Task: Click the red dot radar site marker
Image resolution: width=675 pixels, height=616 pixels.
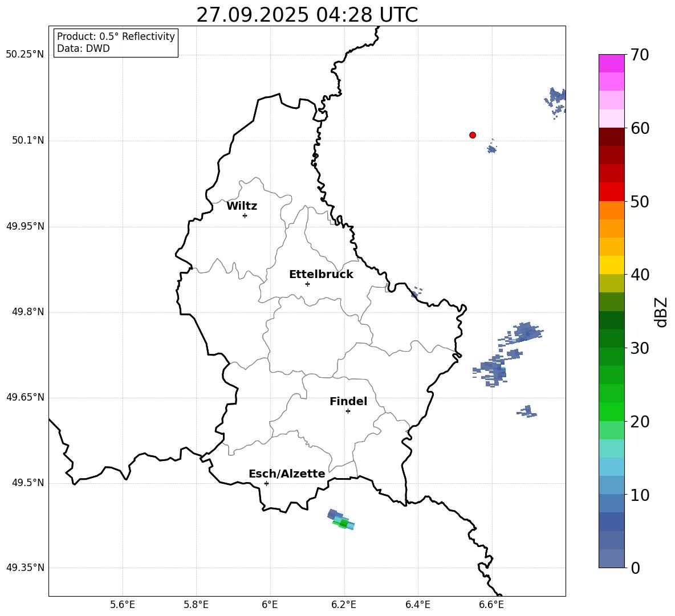Action: pyautogui.click(x=473, y=135)
